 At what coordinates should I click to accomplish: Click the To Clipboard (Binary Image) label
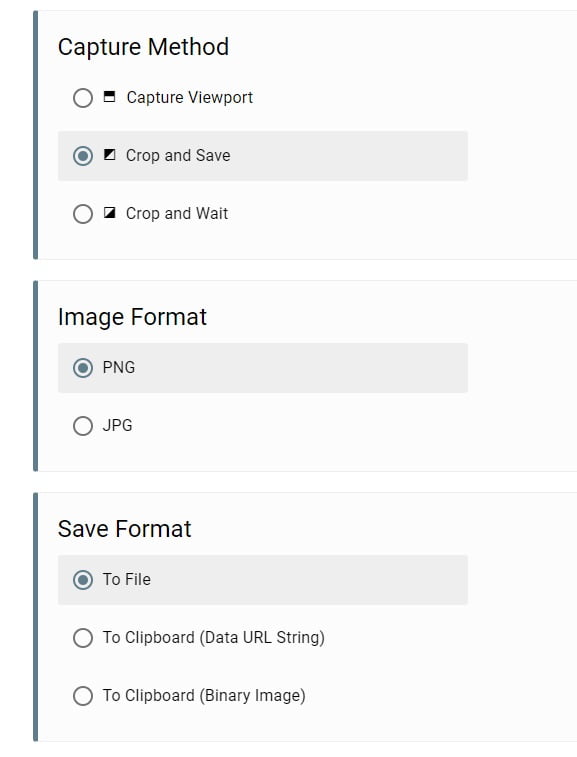(204, 696)
